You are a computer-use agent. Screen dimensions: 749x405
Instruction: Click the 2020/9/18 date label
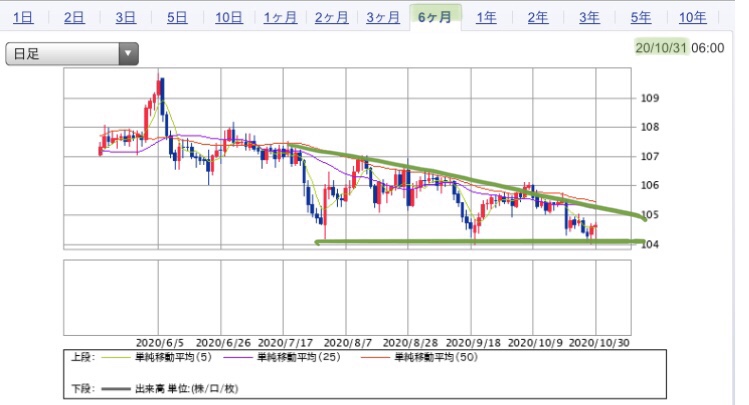click(473, 343)
